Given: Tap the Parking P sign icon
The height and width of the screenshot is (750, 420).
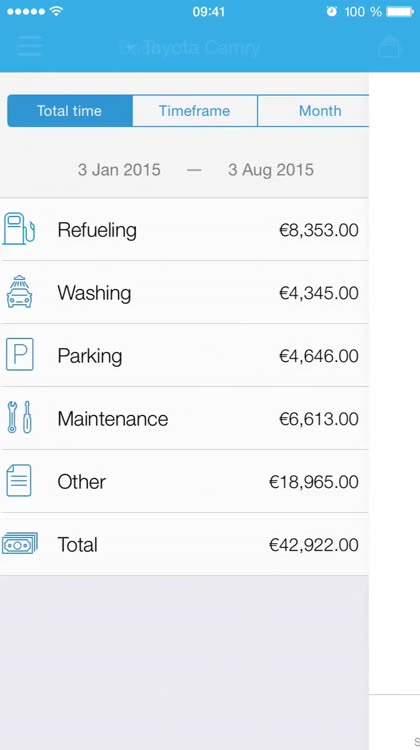Looking at the screenshot, I should [20, 354].
